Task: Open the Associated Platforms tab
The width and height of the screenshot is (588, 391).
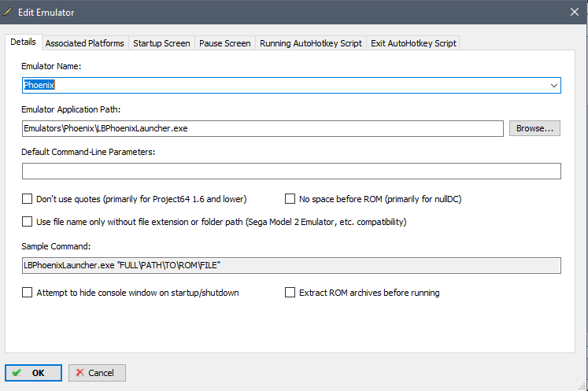Action: (x=85, y=43)
